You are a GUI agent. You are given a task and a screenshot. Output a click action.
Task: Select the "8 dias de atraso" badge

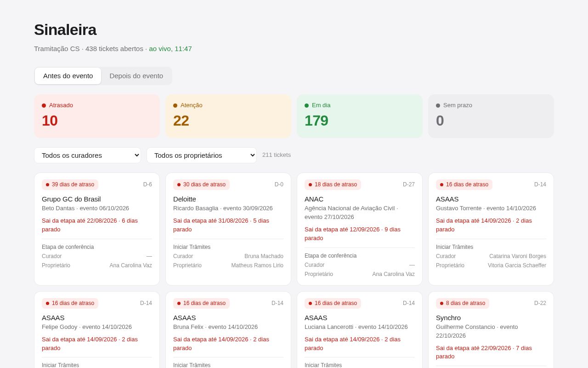click(x=463, y=303)
